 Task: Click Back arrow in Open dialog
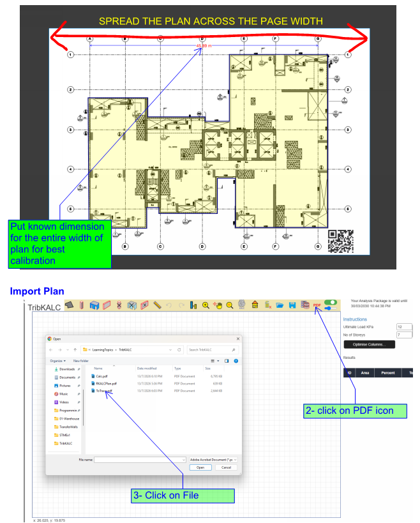[x=51, y=350]
